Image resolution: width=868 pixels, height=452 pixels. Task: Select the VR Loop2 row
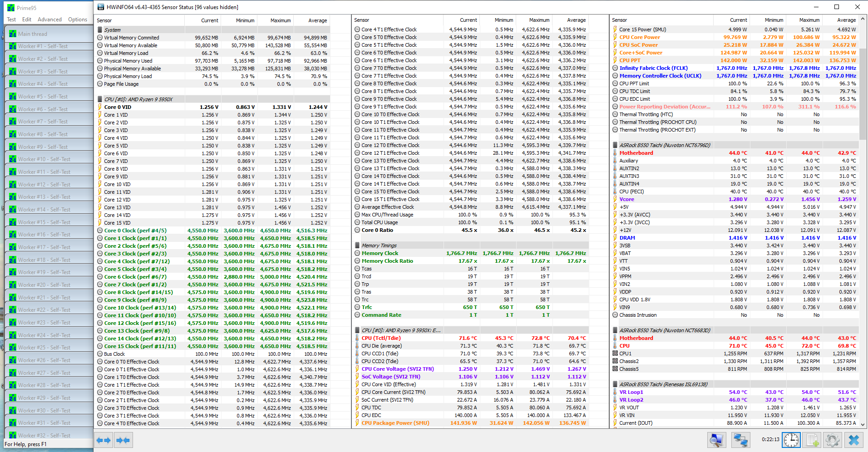click(x=735, y=400)
